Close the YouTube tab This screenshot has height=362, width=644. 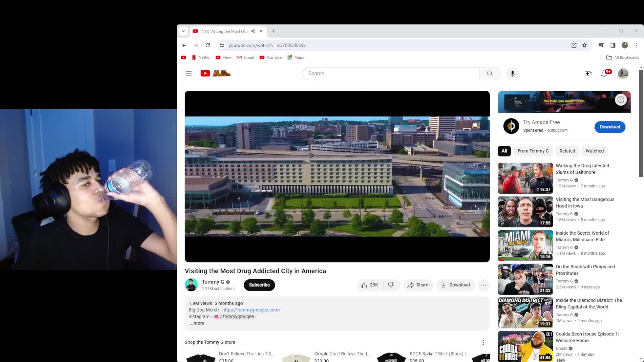coord(261,31)
